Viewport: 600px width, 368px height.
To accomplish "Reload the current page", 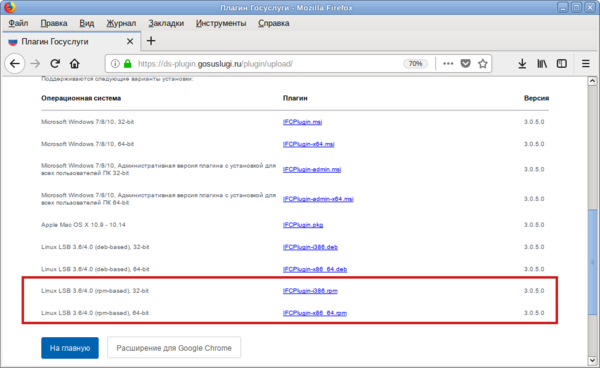I will click(x=55, y=64).
